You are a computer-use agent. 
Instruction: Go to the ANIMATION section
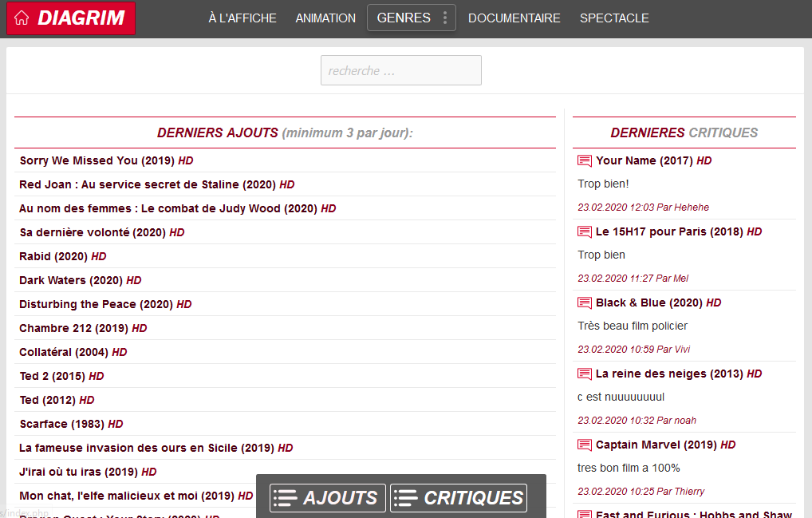325,18
